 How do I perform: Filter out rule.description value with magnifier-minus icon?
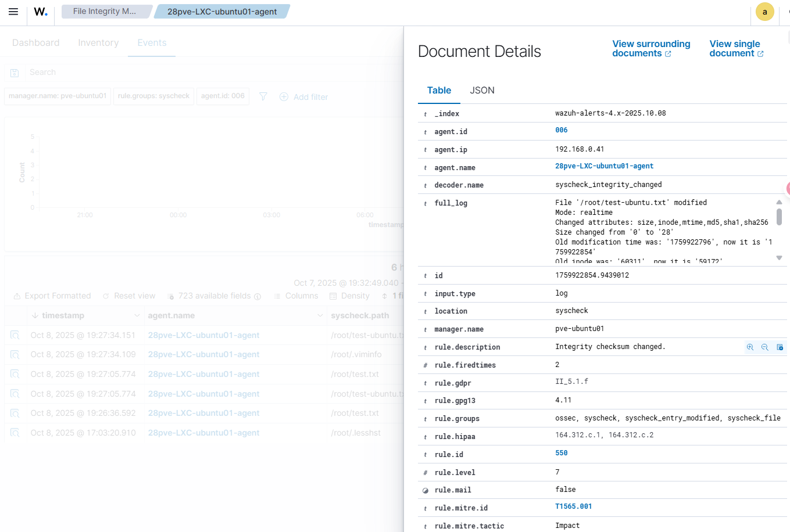tap(764, 347)
